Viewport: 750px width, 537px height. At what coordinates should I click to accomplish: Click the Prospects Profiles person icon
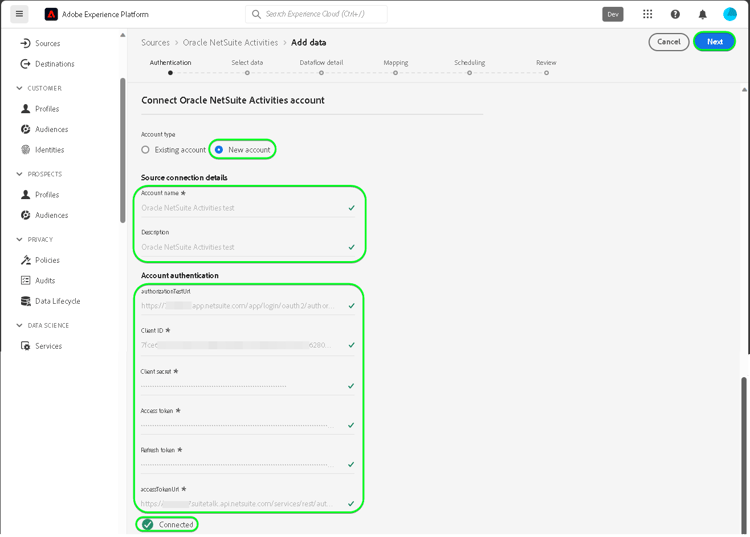25,195
